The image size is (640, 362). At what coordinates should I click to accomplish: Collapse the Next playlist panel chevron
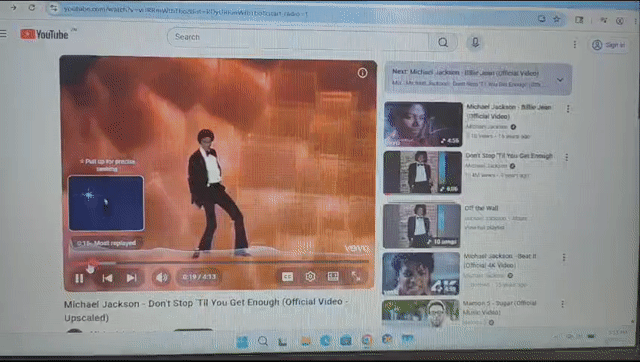560,80
